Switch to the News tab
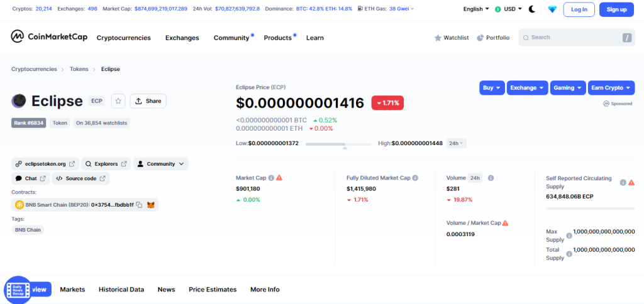This screenshot has width=644, height=304. pyautogui.click(x=166, y=289)
